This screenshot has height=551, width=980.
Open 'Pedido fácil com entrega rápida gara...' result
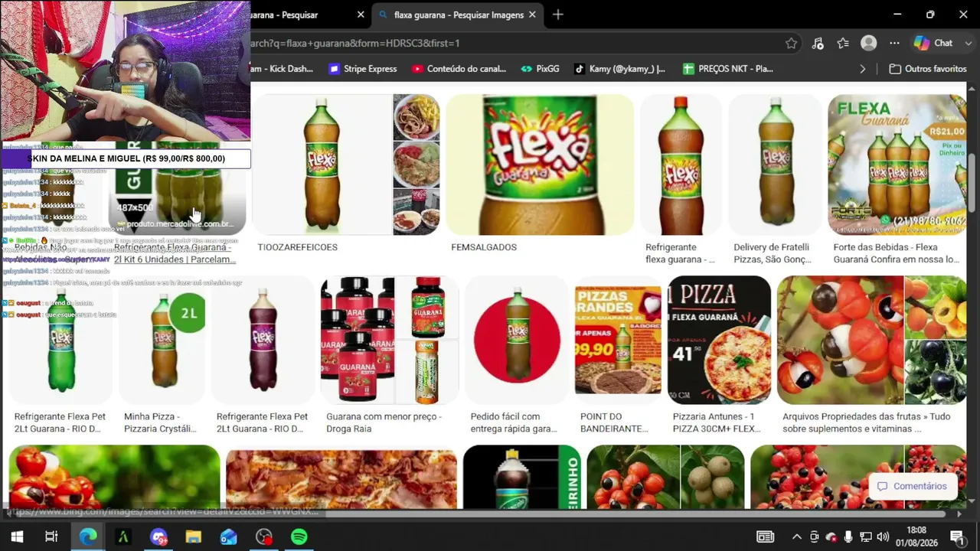[x=514, y=422]
